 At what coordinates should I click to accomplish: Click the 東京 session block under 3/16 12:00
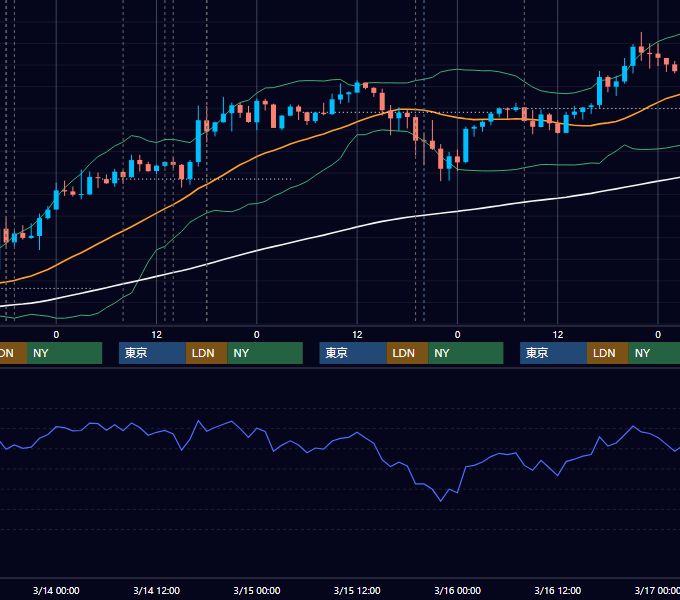[553, 353]
